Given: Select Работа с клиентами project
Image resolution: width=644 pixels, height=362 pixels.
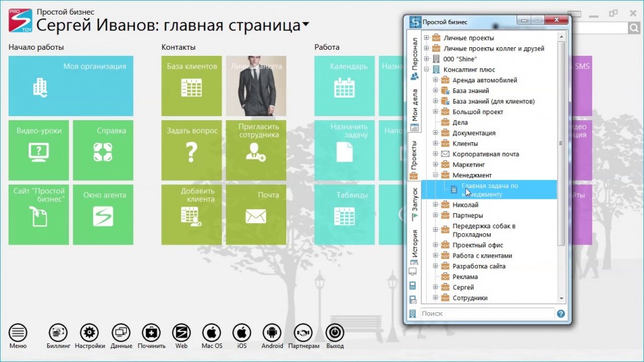Looking at the screenshot, I should [482, 256].
